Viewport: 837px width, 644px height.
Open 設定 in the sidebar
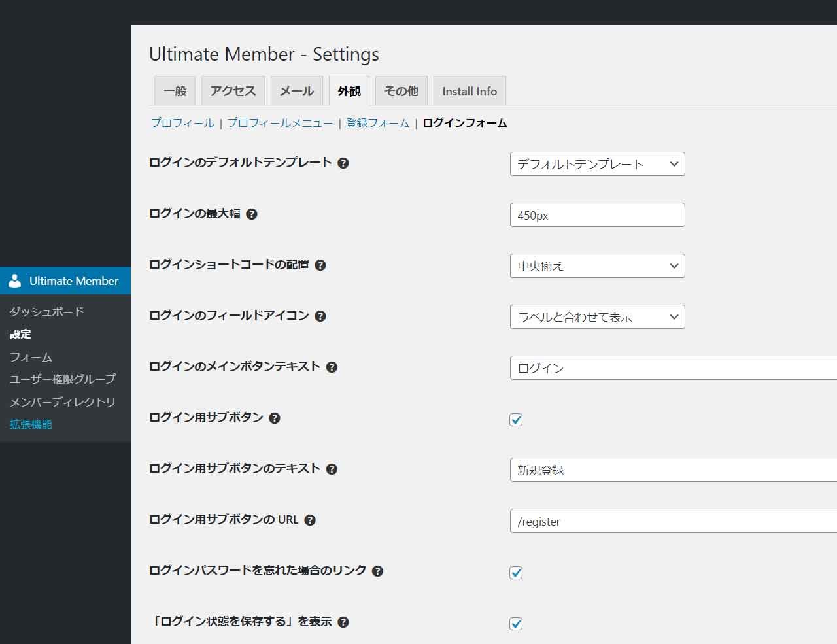click(x=20, y=334)
